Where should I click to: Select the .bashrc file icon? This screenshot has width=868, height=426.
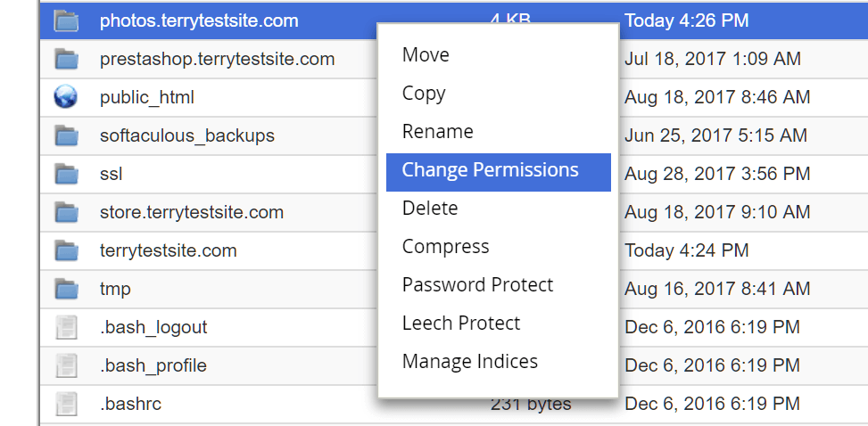pos(66,404)
